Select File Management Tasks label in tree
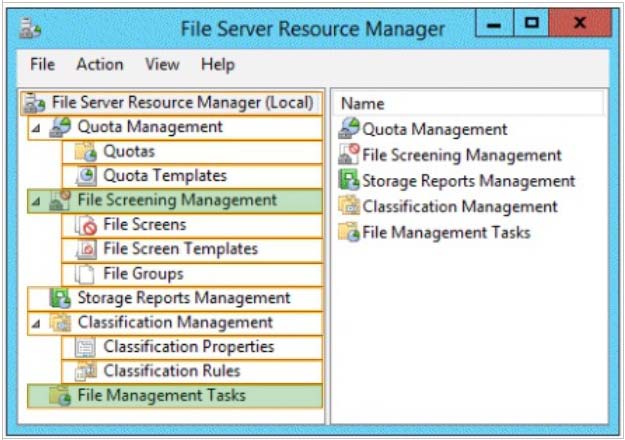This screenshot has width=625, height=440. coord(162,395)
